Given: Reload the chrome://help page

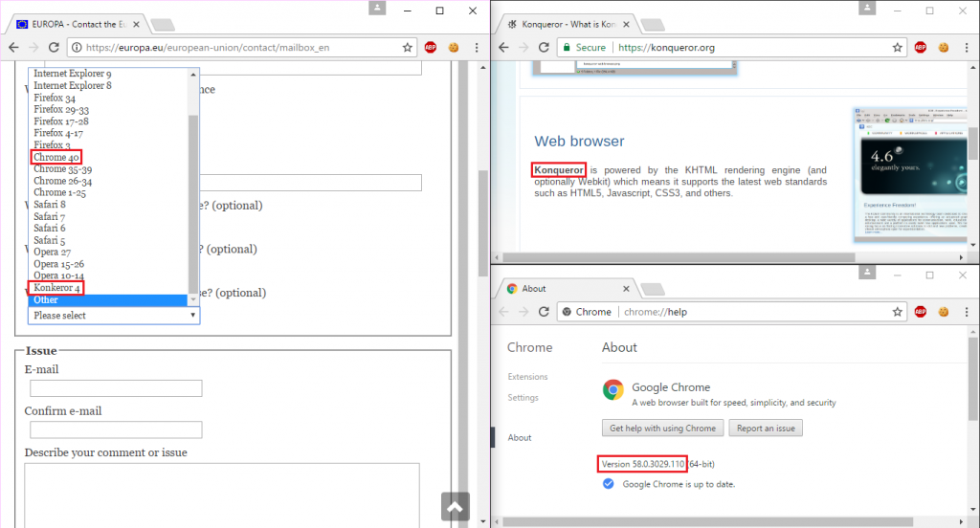Looking at the screenshot, I should coord(544,311).
